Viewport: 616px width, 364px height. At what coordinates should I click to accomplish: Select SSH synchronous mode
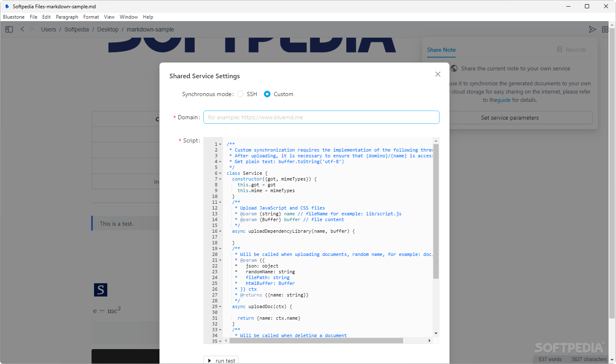240,94
